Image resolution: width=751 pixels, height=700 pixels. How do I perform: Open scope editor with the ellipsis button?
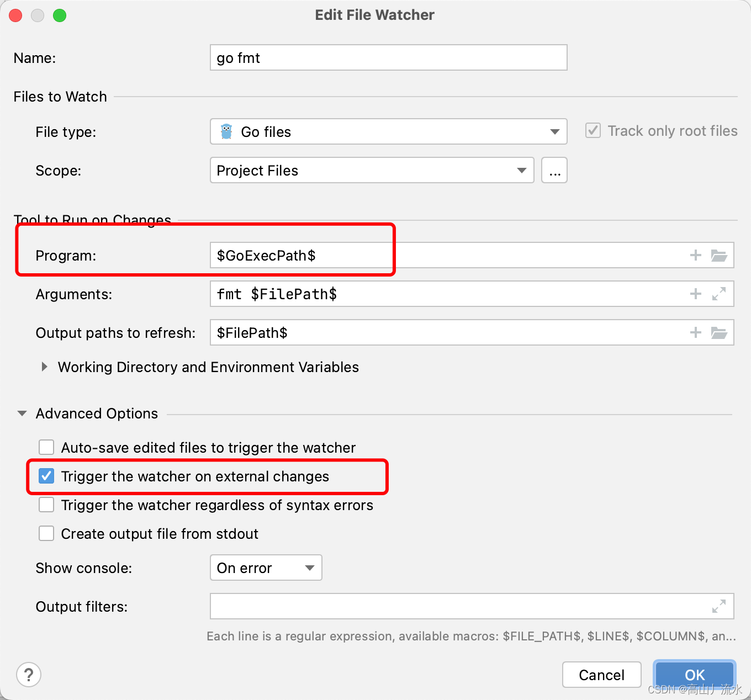tap(554, 170)
